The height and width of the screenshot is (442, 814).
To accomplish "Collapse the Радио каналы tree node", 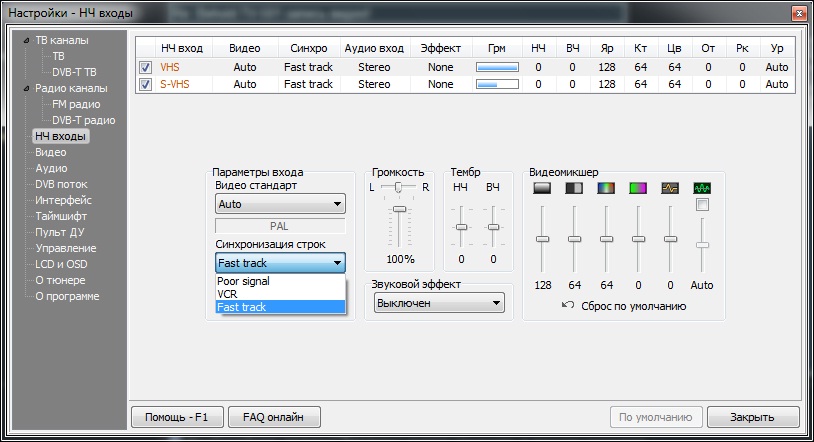I will [x=27, y=88].
